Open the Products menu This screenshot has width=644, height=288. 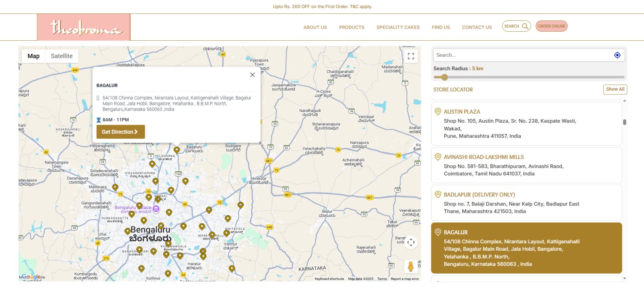[x=352, y=27]
